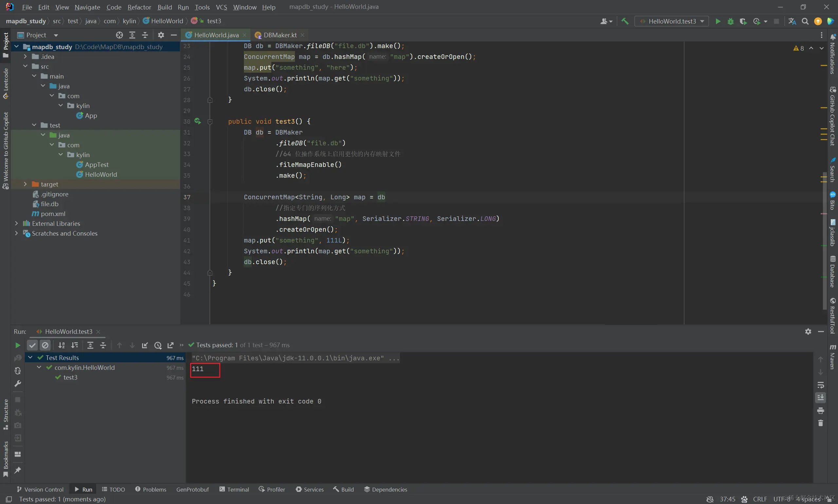Screen dimensions: 838x504
Task: Rerun test in Run panel
Action: [18, 345]
